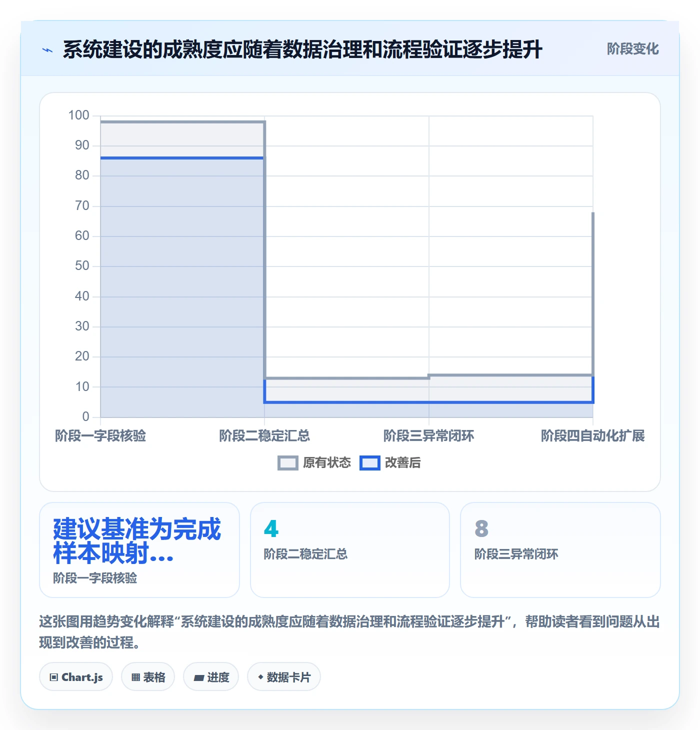Click the blue 改善后 line in stage one
Screen dimensions: 700x730
182,158
